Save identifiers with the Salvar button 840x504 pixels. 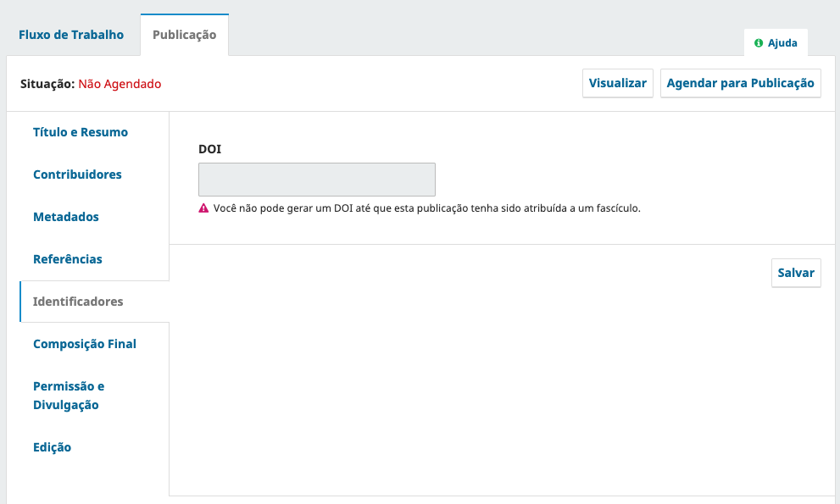tap(795, 273)
